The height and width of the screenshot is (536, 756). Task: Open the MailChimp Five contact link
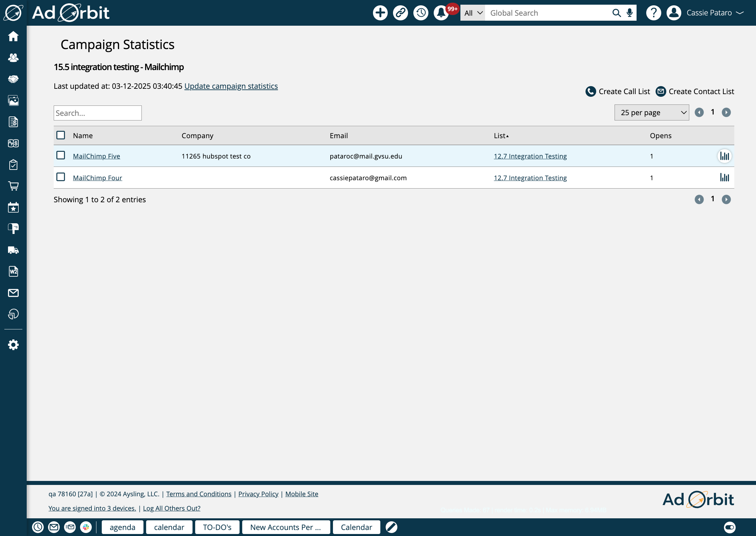click(x=96, y=156)
